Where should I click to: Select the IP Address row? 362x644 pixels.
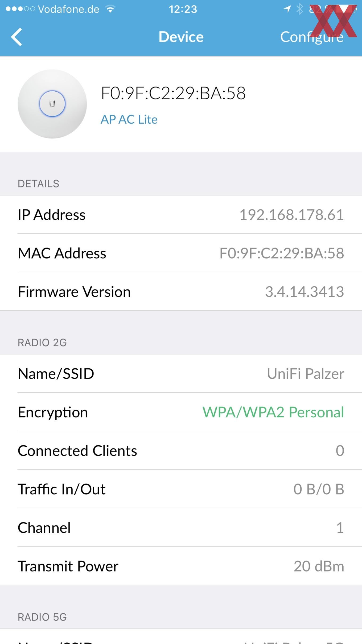pyautogui.click(x=181, y=214)
